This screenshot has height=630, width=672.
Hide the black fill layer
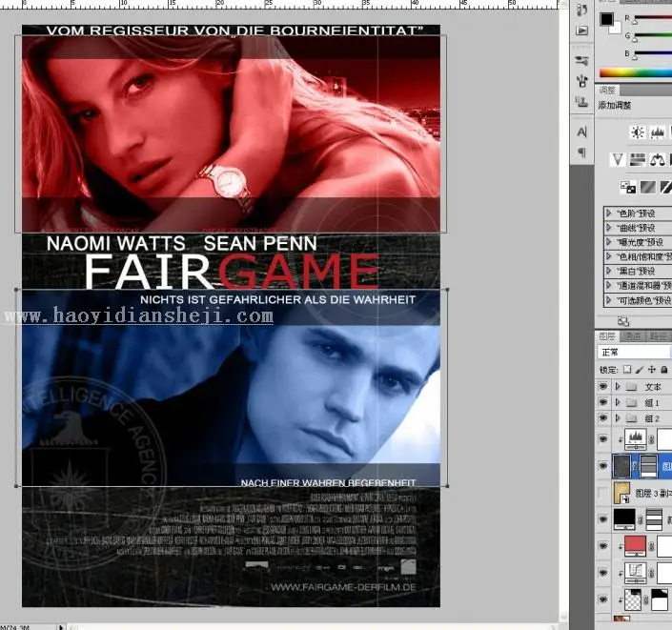603,519
